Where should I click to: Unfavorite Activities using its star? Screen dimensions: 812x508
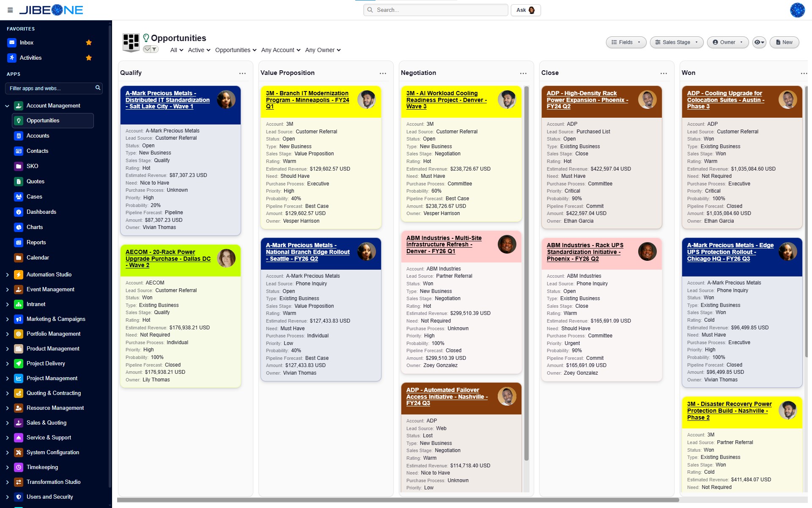pos(89,58)
